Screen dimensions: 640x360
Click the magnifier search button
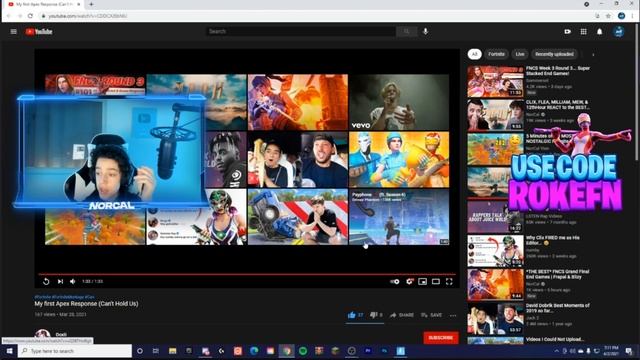pyautogui.click(x=407, y=31)
